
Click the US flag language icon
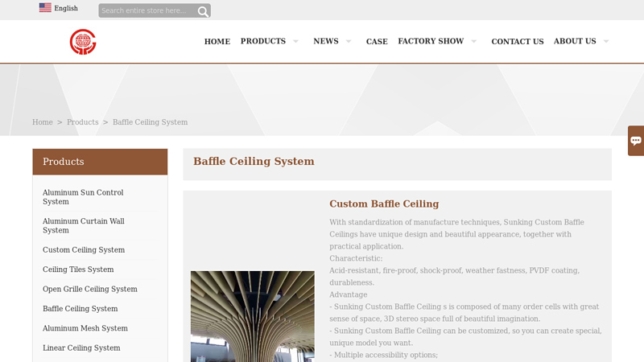point(45,8)
